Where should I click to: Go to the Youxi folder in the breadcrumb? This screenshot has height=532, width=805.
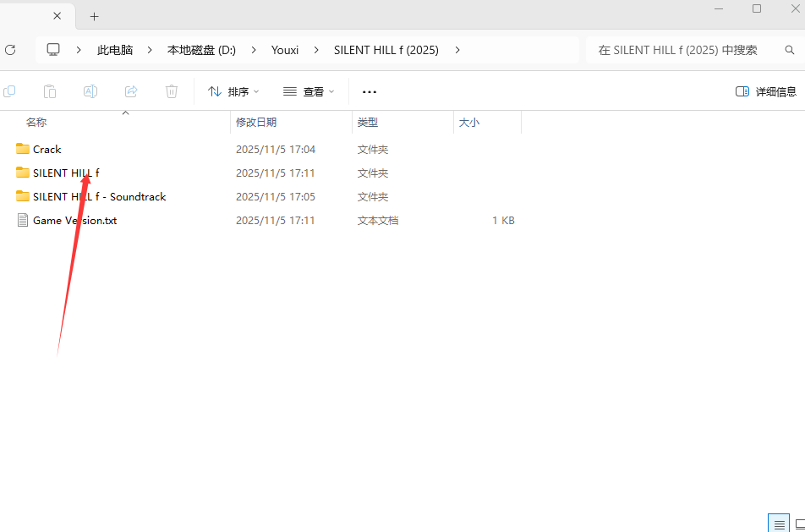[285, 50]
